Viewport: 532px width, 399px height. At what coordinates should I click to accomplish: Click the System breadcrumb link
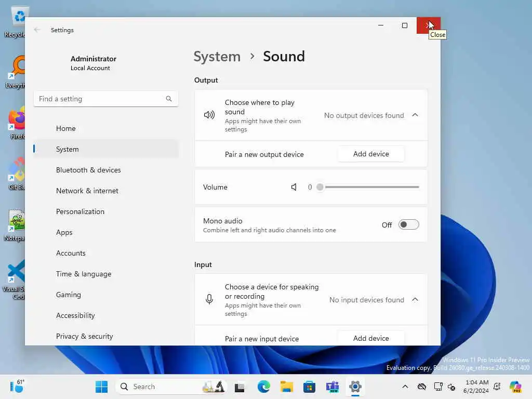point(217,56)
